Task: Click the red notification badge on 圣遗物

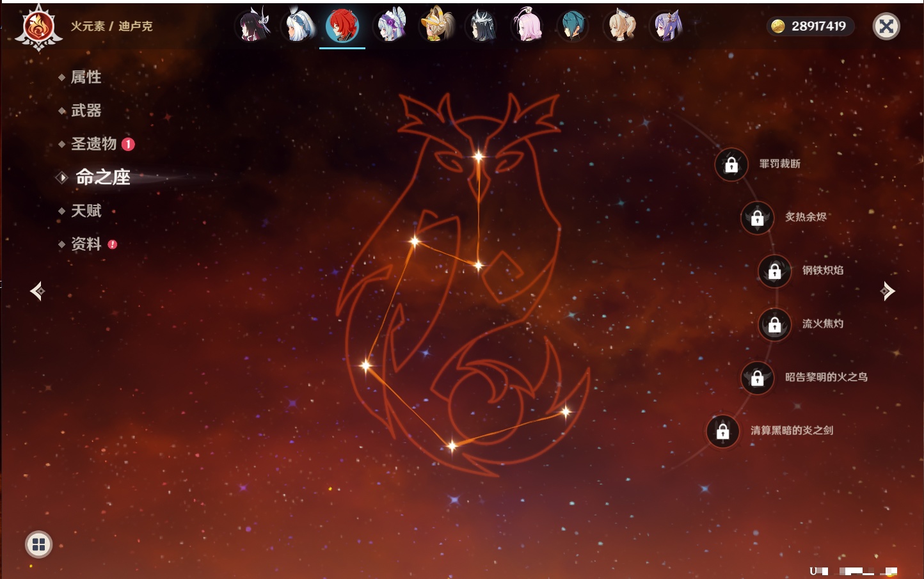Action: (x=128, y=144)
